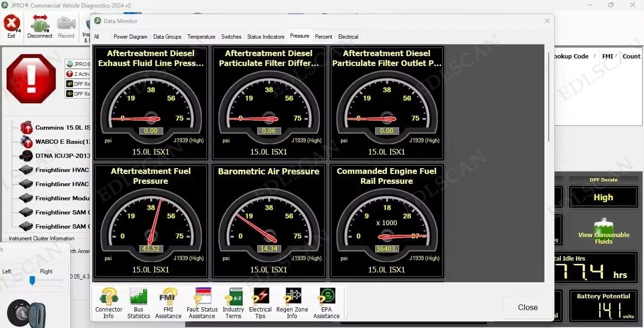Launch EPA Assistance
The image size is (644, 328).
pos(326,303)
